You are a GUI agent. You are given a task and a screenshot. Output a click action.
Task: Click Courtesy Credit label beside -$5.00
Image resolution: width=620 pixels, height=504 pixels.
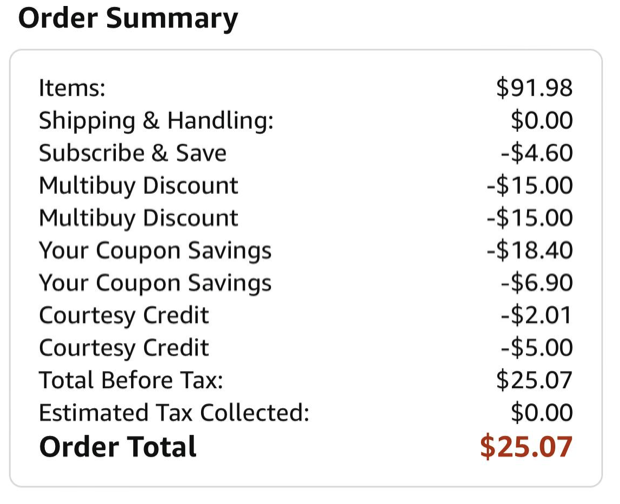coord(124,348)
